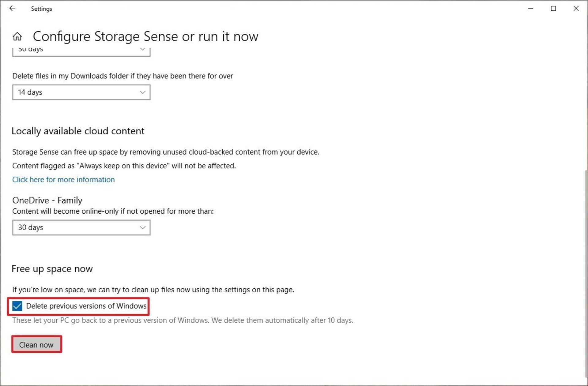Minimize the Settings window
The height and width of the screenshot is (386, 588).
tap(531, 9)
